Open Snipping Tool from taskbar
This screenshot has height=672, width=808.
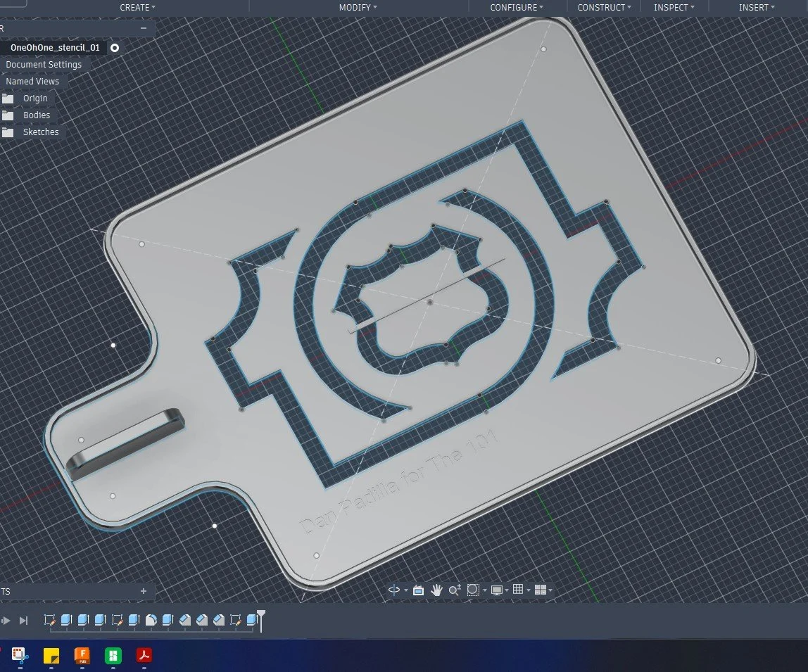click(20, 656)
